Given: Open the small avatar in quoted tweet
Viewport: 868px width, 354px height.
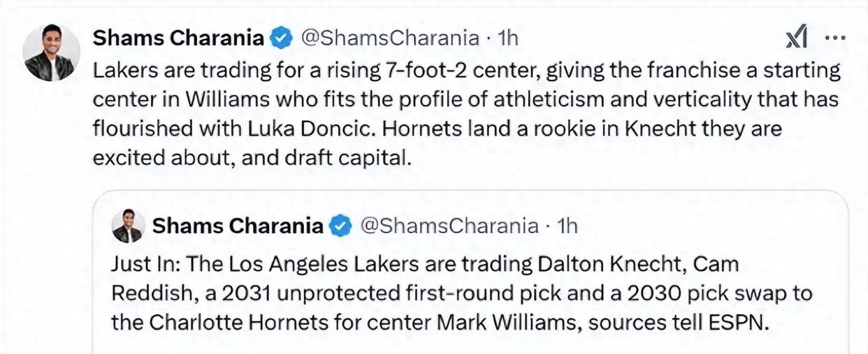Looking at the screenshot, I should (128, 226).
